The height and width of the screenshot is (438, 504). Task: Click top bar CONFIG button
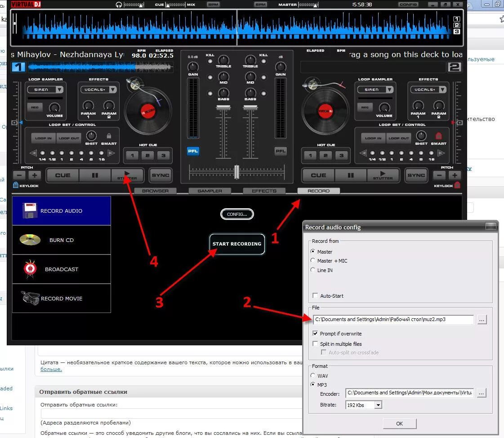pyautogui.click(x=408, y=4)
